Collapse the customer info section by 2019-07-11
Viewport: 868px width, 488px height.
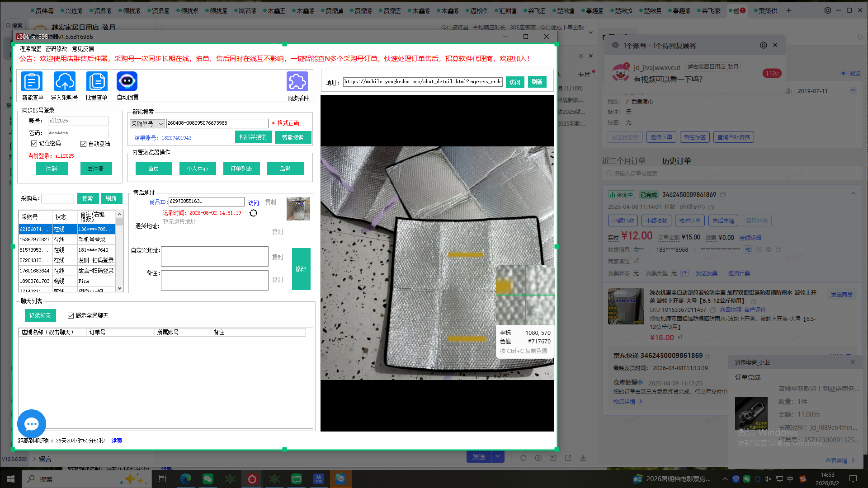click(x=853, y=90)
